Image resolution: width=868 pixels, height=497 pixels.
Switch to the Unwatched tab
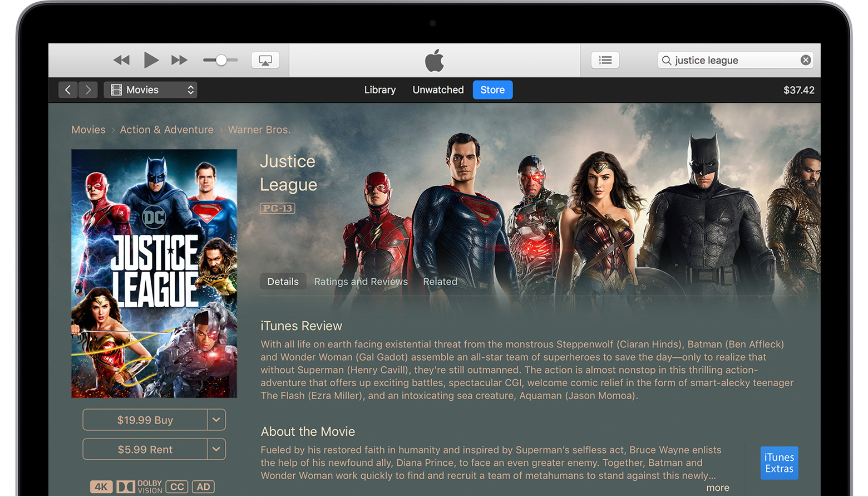click(438, 90)
